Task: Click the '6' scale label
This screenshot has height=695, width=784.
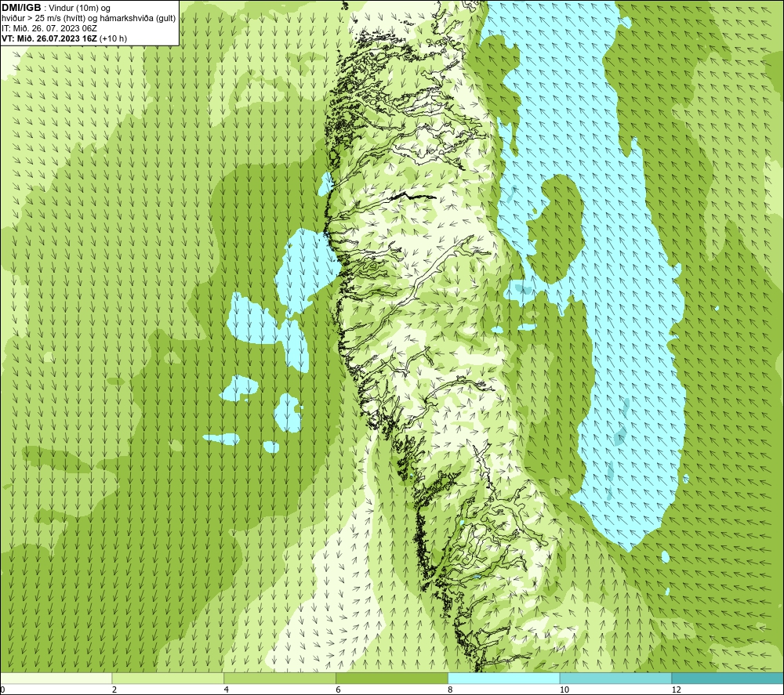Action: point(339,690)
